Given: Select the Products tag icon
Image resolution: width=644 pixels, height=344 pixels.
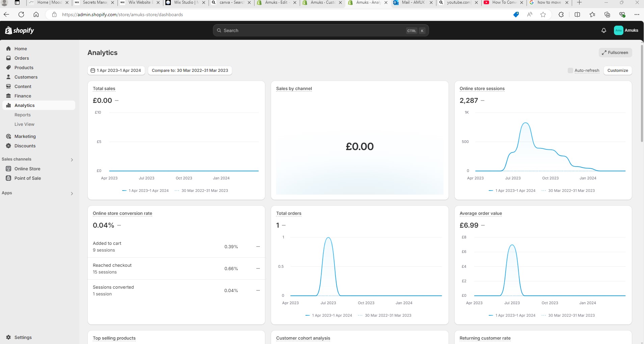Looking at the screenshot, I should (x=8, y=67).
